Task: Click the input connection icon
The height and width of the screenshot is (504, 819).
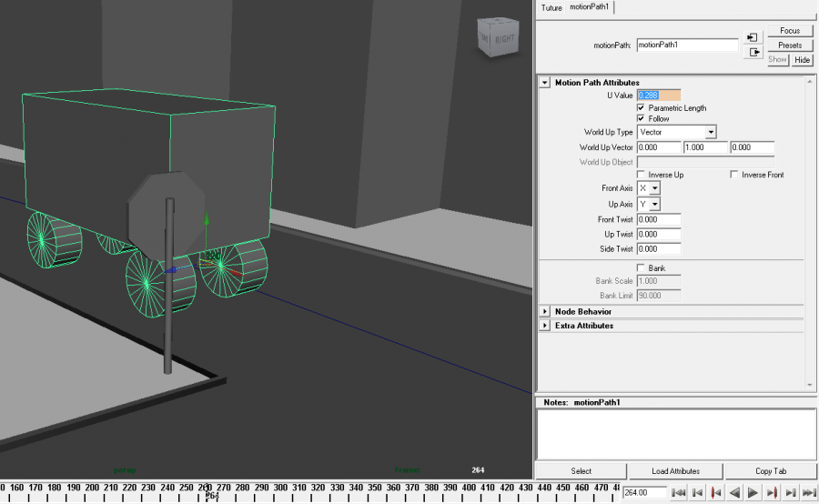Action: tap(753, 37)
